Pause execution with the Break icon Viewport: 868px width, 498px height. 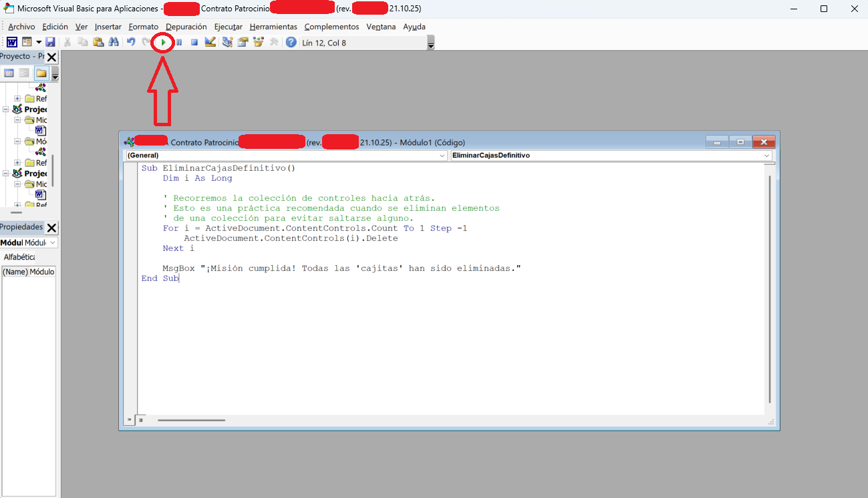[180, 41]
